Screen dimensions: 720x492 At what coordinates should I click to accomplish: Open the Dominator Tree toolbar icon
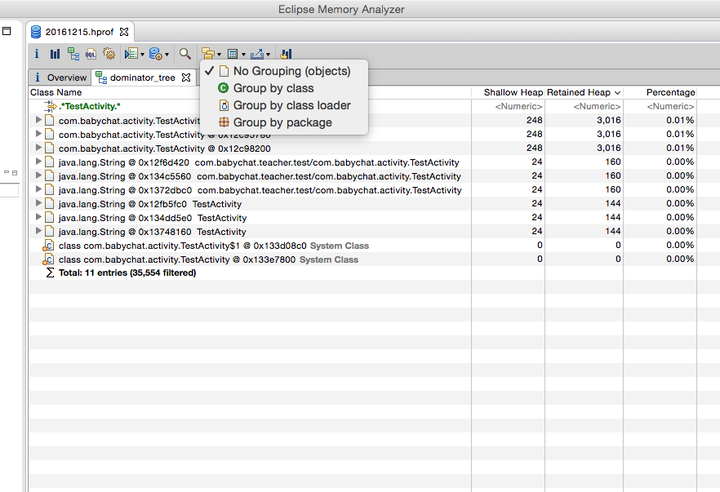click(73, 54)
